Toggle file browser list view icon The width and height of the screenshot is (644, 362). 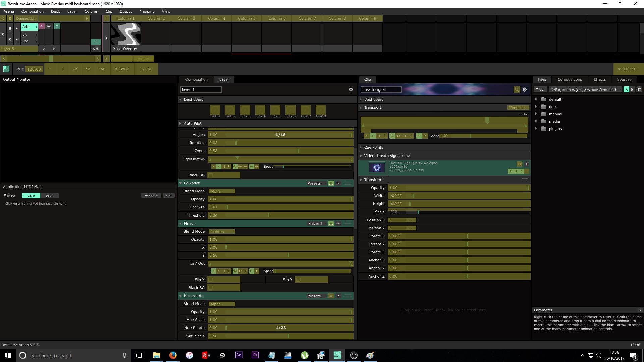[639, 89]
